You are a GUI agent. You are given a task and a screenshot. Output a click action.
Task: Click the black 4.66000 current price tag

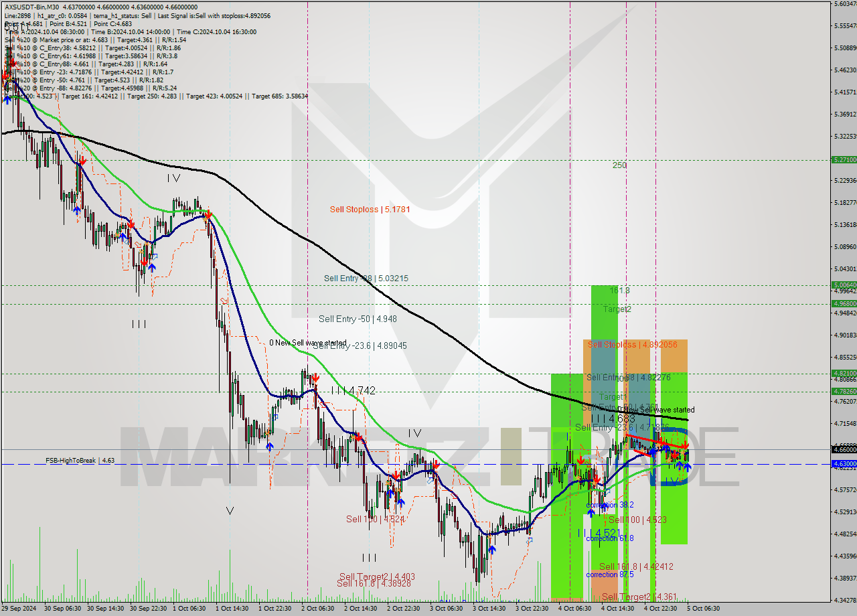844,449
